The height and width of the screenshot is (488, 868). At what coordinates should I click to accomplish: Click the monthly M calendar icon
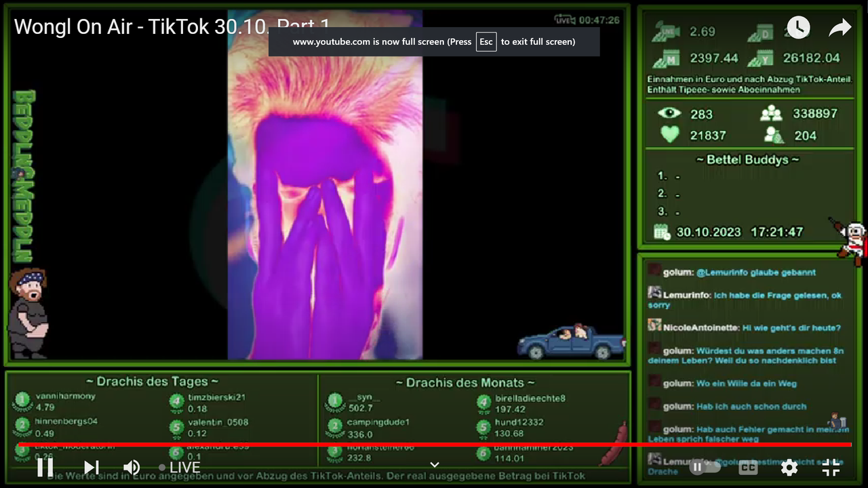point(666,58)
